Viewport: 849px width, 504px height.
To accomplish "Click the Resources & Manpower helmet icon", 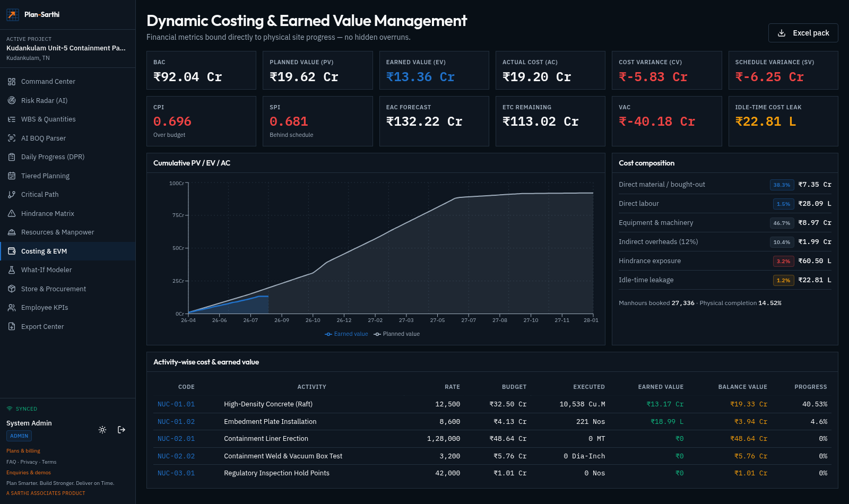I will pos(12,232).
